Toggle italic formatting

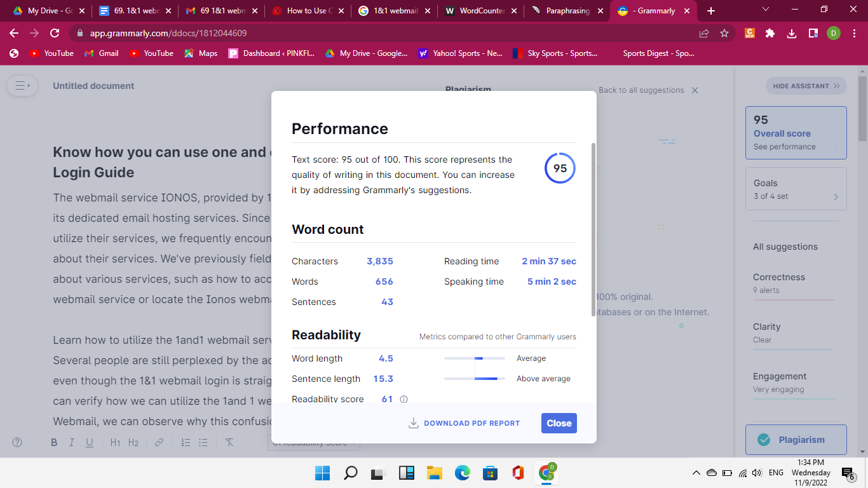click(72, 442)
